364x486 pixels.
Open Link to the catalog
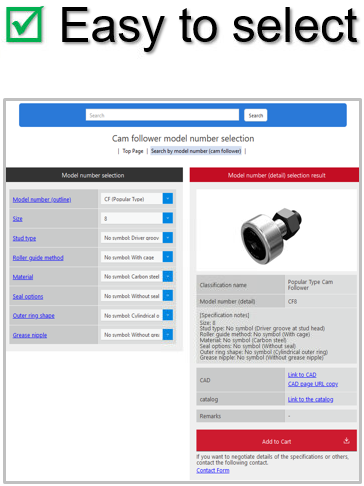pos(310,399)
